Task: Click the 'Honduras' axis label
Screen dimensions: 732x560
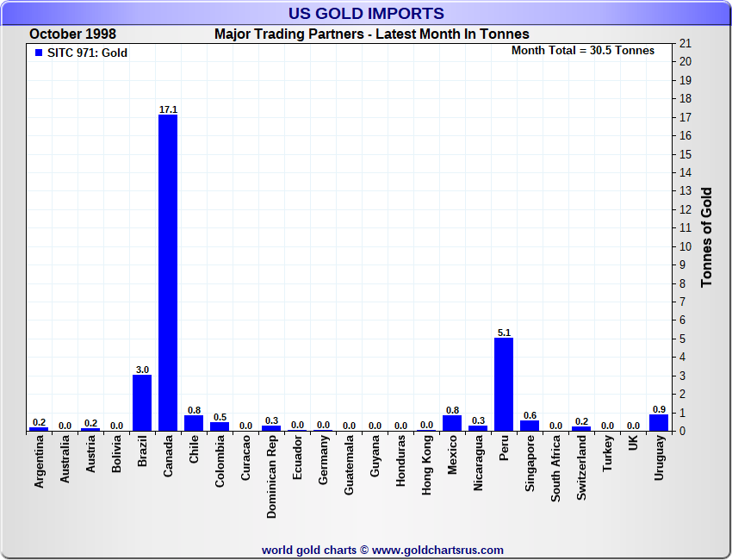Action: click(x=400, y=461)
